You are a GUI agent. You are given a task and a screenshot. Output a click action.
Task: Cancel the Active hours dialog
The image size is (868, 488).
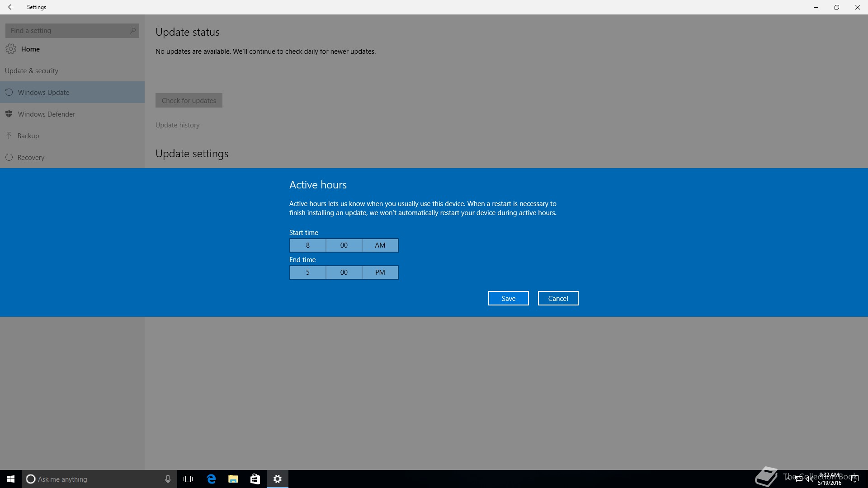(558, 298)
